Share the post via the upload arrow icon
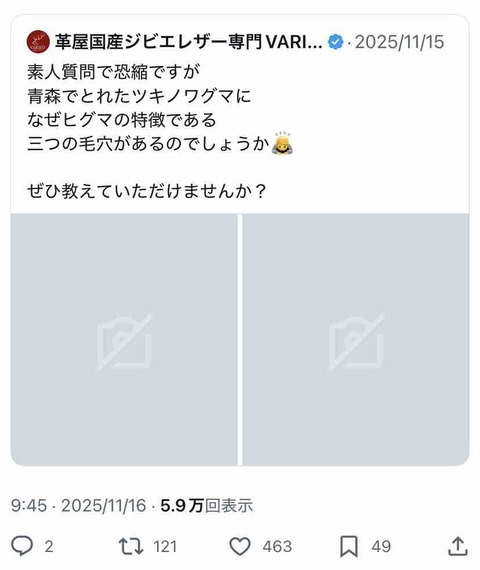The height and width of the screenshot is (570, 480). pyautogui.click(x=457, y=546)
